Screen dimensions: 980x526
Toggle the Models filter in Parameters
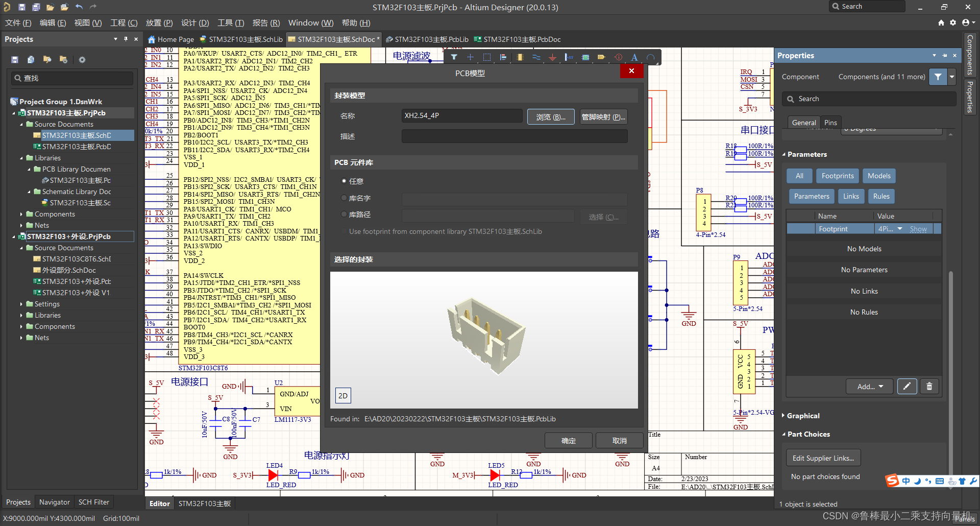[x=879, y=176]
